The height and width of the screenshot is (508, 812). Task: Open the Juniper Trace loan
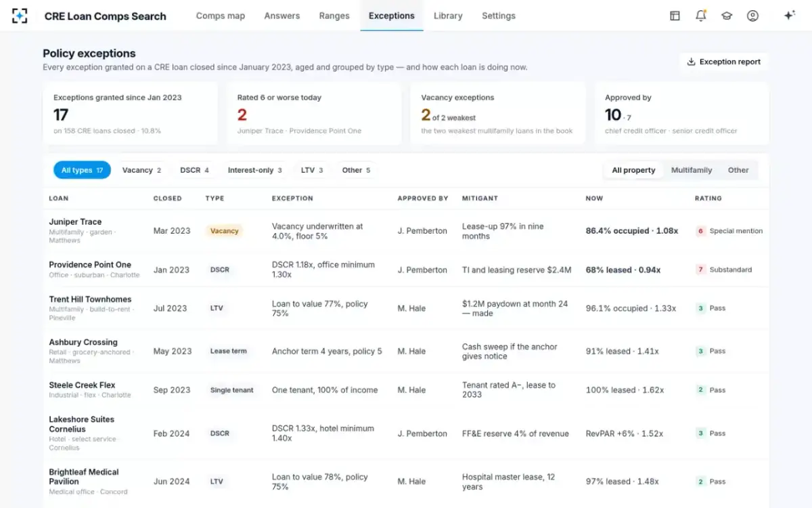(x=75, y=221)
